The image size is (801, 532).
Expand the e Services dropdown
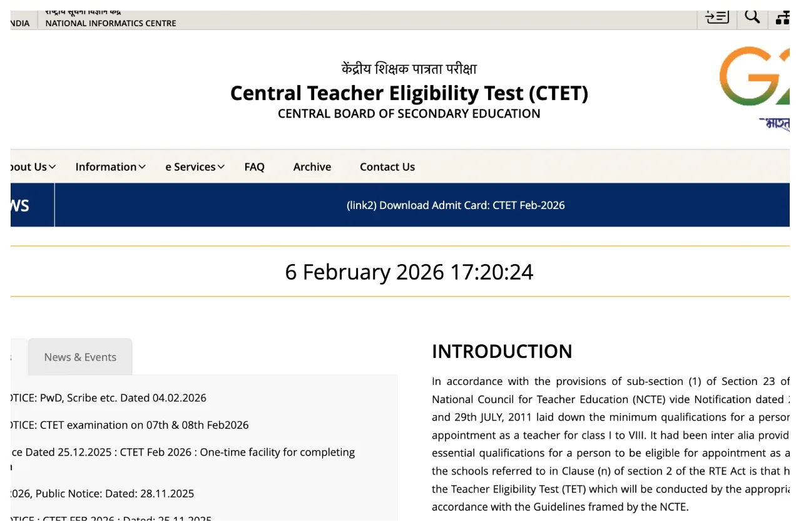coord(191,166)
